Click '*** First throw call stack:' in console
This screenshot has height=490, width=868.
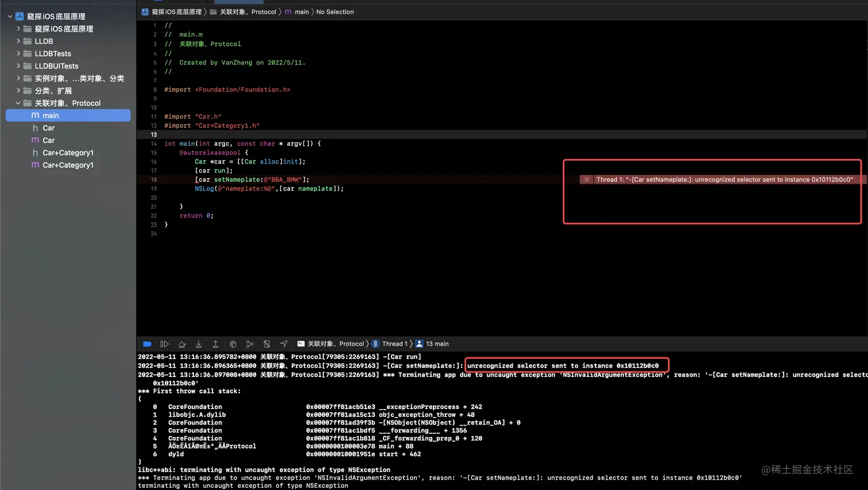189,391
